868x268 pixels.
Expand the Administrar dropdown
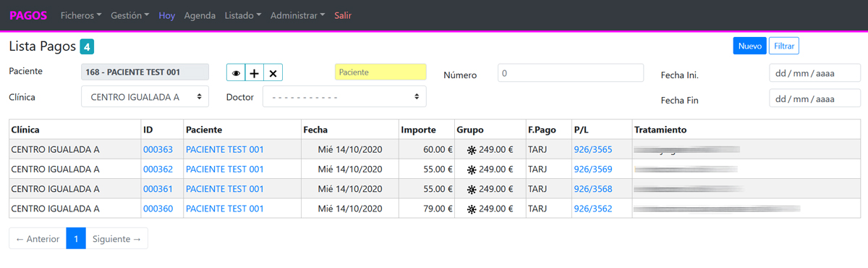(x=298, y=15)
